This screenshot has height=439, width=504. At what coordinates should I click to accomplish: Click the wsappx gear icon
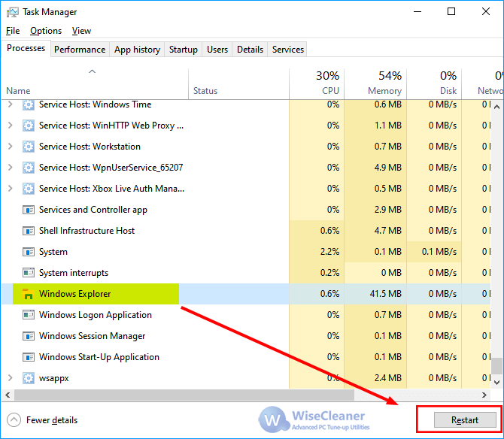point(29,378)
